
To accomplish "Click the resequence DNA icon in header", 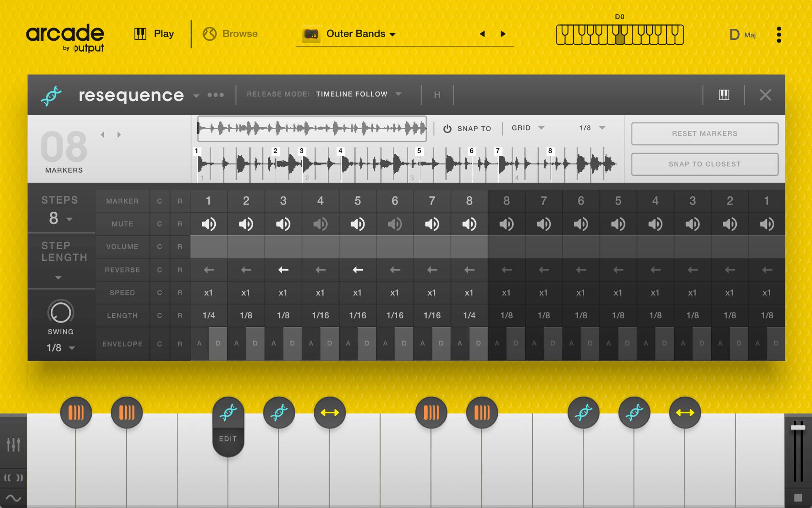I will (x=51, y=95).
